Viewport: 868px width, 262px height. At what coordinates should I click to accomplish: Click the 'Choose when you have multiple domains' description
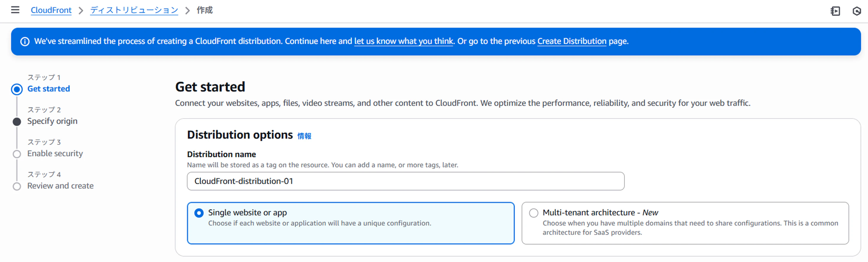690,228
